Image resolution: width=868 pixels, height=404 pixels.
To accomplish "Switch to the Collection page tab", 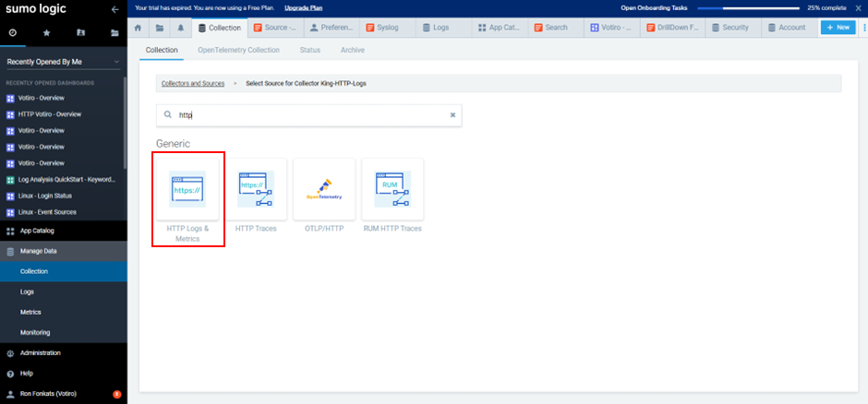I will [219, 28].
